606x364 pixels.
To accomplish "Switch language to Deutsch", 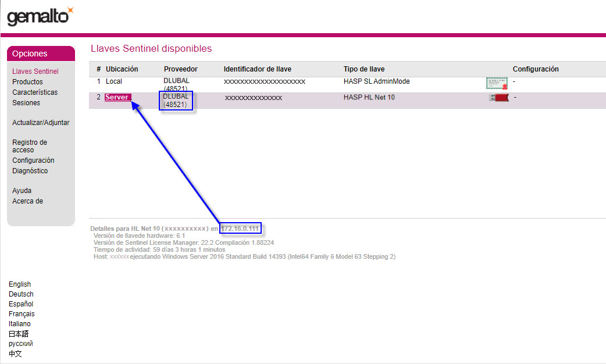I will tap(21, 294).
